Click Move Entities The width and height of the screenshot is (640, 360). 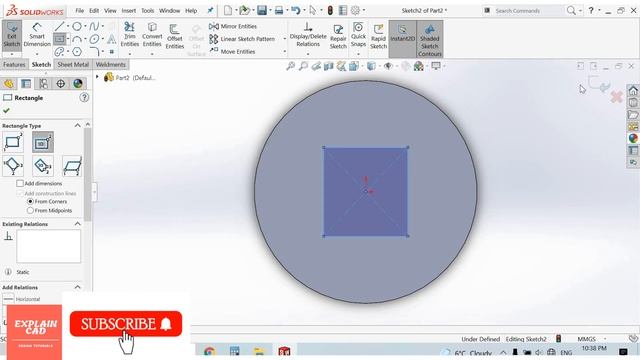pos(232,51)
